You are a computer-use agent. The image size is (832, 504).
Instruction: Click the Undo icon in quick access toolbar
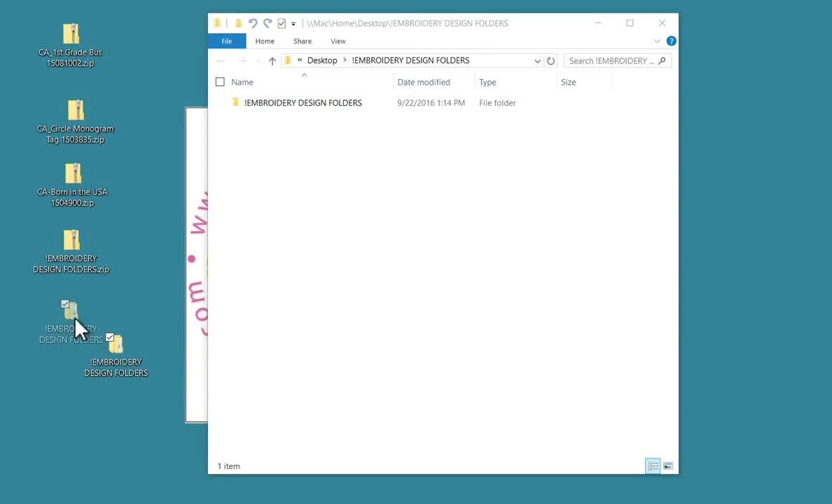[253, 23]
